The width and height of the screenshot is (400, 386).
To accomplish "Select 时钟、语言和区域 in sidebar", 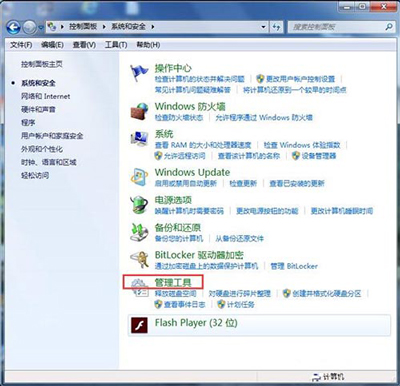I will [x=49, y=162].
